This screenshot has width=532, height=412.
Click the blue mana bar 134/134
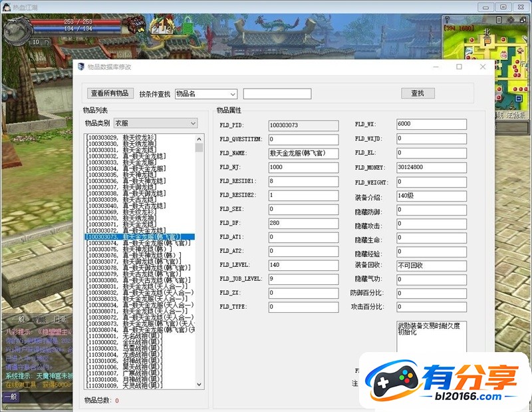pos(76,29)
